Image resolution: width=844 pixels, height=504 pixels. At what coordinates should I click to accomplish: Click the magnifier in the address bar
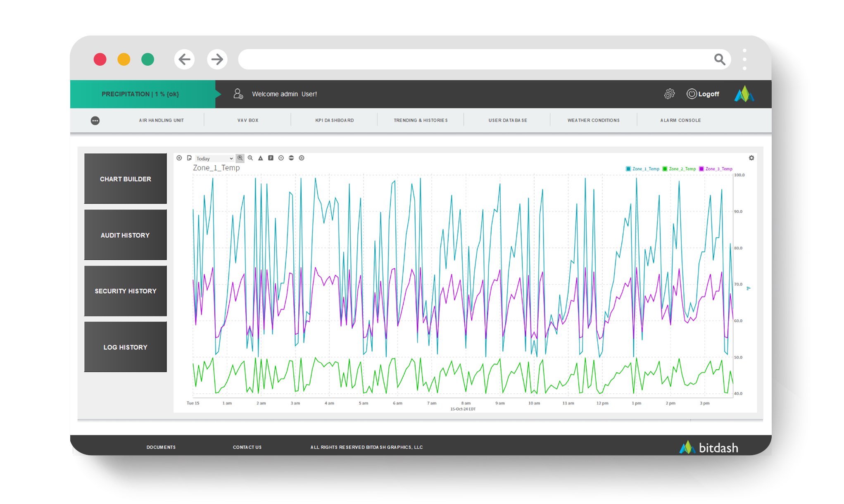click(720, 59)
